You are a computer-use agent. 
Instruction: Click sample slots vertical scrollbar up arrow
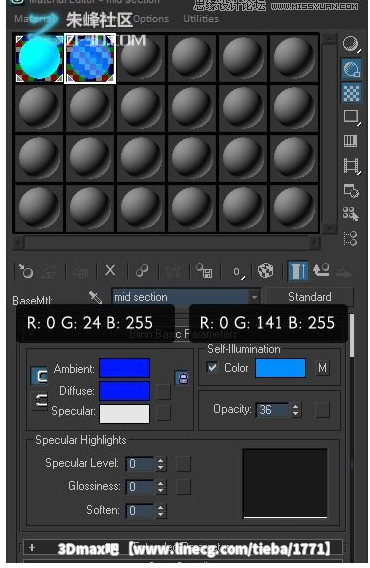pyautogui.click(x=329, y=39)
